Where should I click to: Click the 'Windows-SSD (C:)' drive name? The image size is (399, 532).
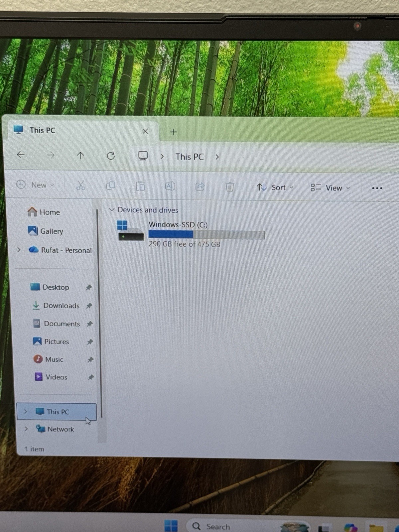pyautogui.click(x=178, y=225)
